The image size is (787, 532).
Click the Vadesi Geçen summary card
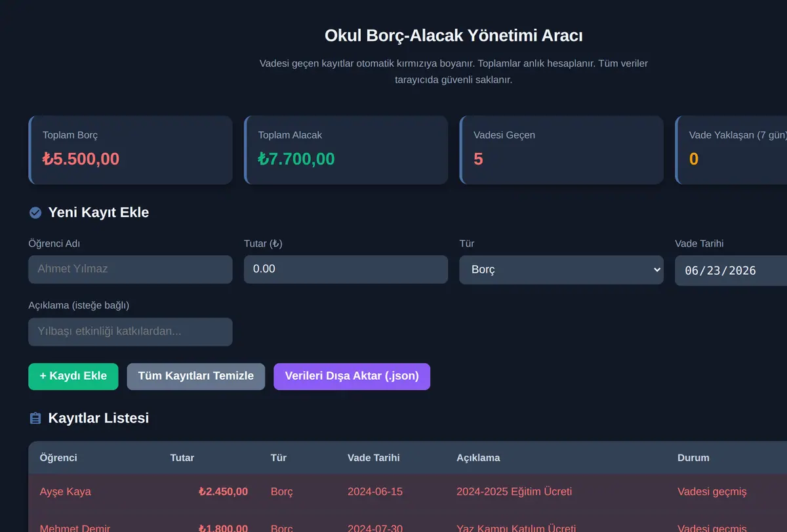tap(561, 150)
